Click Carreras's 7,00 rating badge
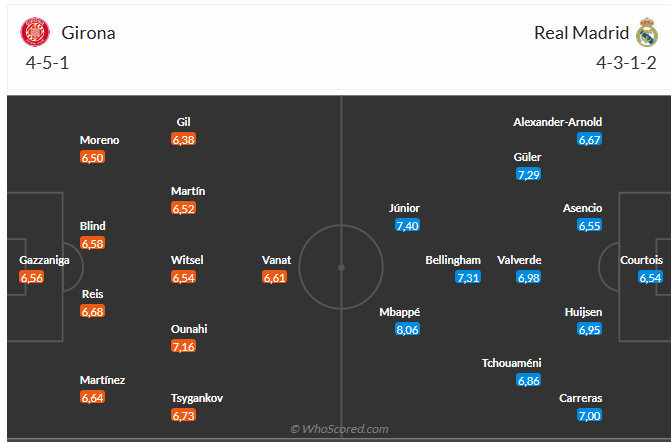This screenshot has width=671, height=442. 588,415
